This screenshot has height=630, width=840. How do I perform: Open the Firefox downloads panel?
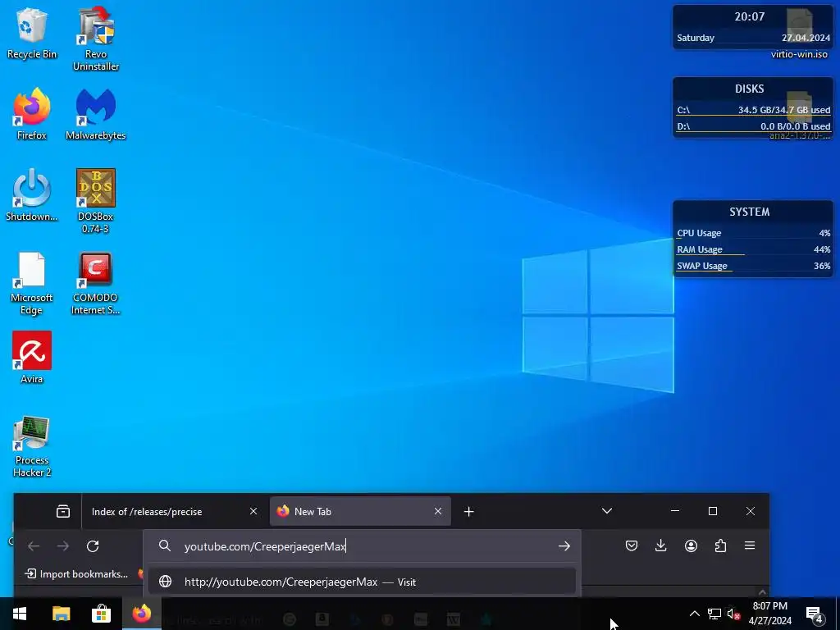(661, 546)
